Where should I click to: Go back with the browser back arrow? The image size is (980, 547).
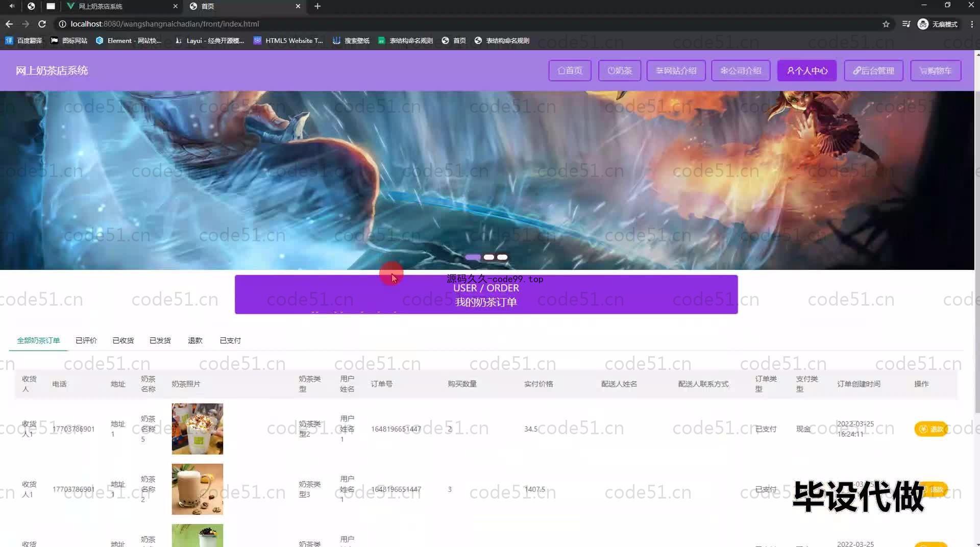point(9,24)
